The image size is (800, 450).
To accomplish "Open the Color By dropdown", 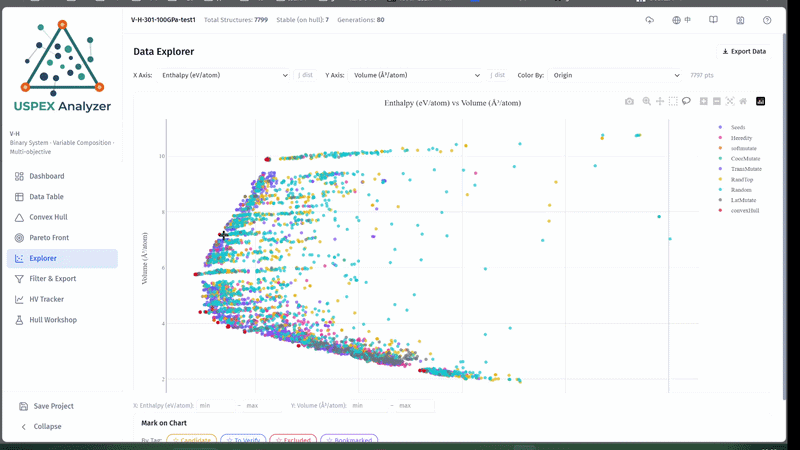I will point(615,75).
